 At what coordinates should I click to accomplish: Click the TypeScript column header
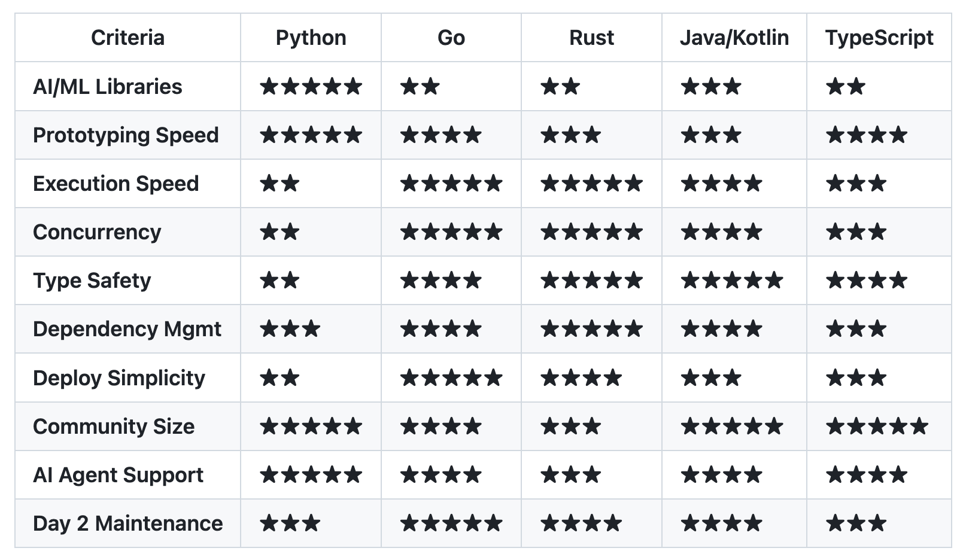pos(879,38)
